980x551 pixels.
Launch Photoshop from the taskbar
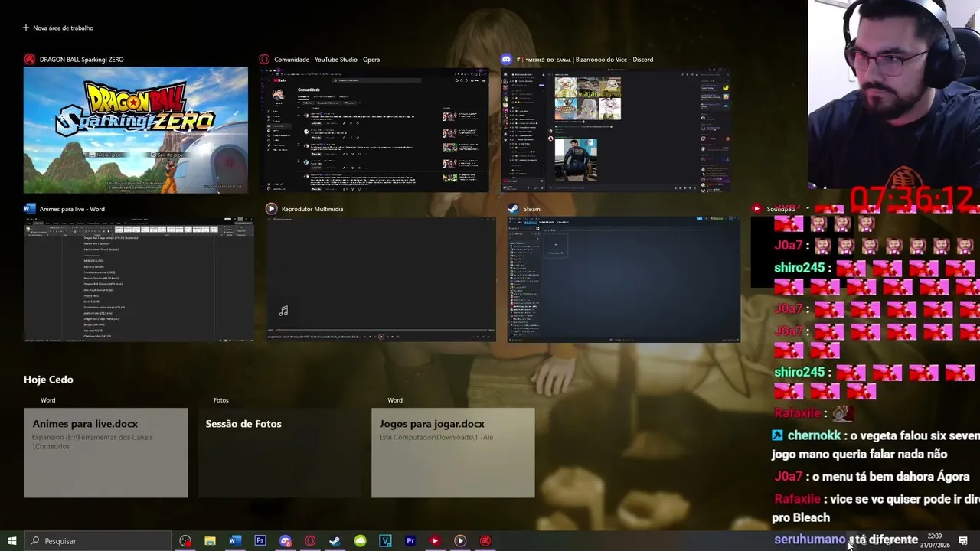point(260,541)
